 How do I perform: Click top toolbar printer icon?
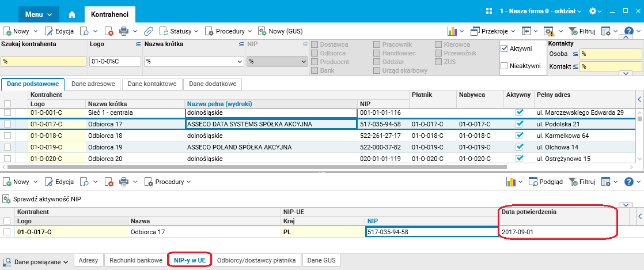pos(124,31)
